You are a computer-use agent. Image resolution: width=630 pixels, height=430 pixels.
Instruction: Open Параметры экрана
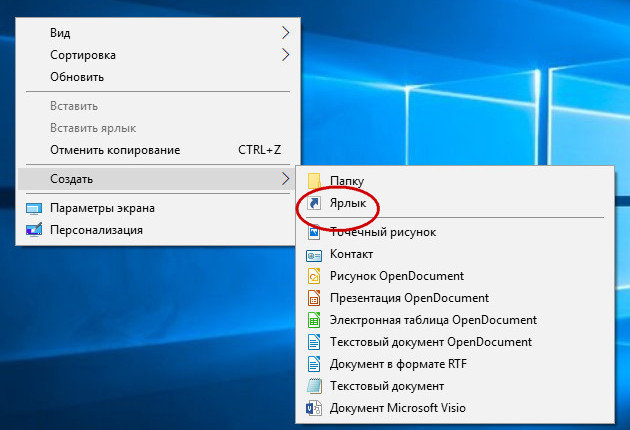(x=158, y=209)
